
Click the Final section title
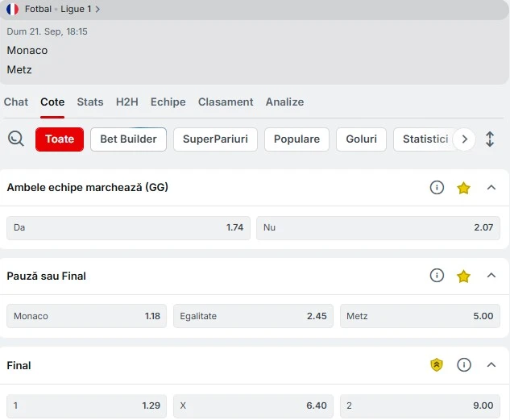(19, 365)
